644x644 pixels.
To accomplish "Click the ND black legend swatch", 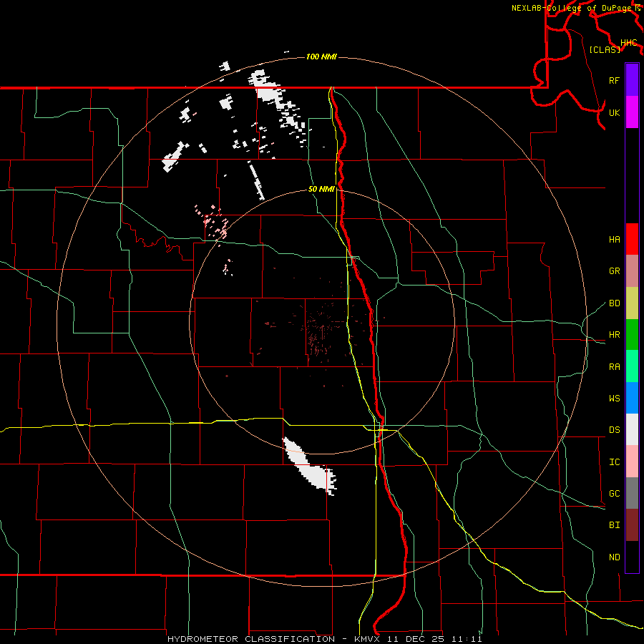I will pyautogui.click(x=632, y=557).
